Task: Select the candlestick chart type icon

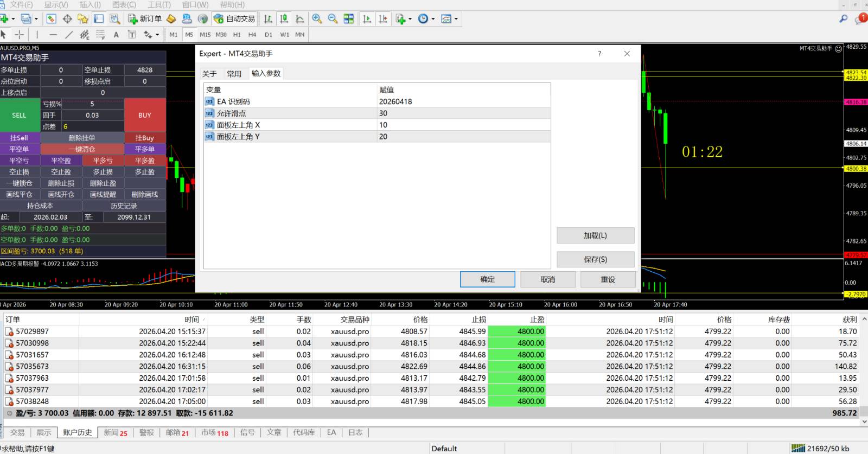Action: coord(284,19)
